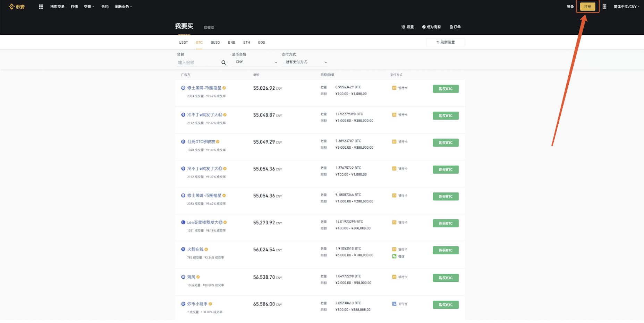
Task: Click the settings gear 设置
Action: coord(407,27)
